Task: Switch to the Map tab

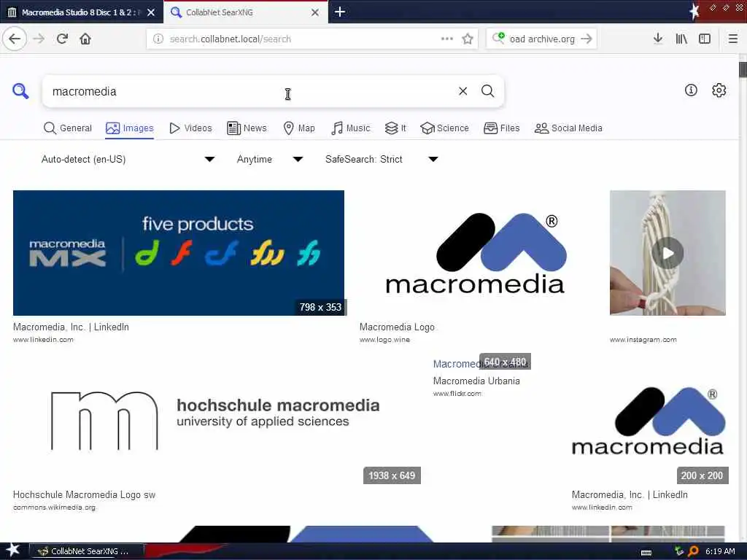Action: click(x=298, y=128)
